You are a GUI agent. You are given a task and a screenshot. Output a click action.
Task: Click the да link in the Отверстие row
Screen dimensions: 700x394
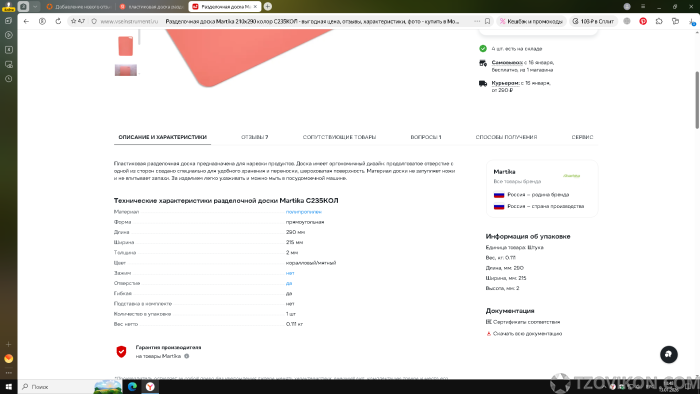[289, 283]
